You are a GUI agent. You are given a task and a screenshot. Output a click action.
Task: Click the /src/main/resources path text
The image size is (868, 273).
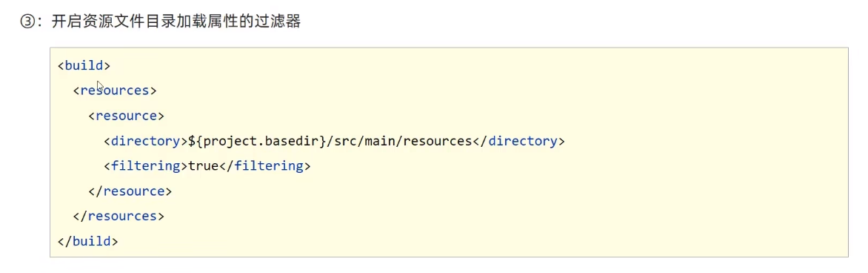click(400, 141)
